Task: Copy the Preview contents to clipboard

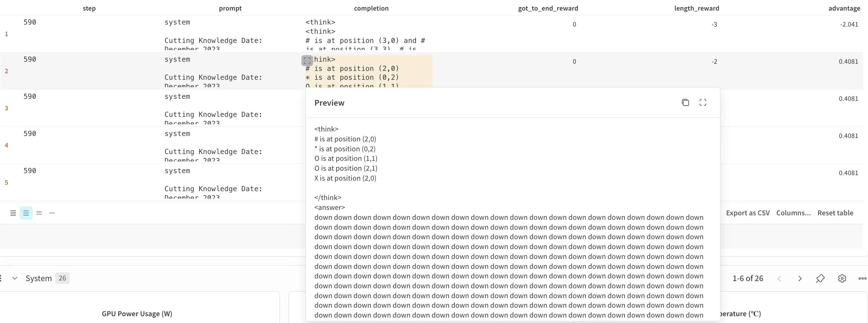Action: (x=686, y=102)
